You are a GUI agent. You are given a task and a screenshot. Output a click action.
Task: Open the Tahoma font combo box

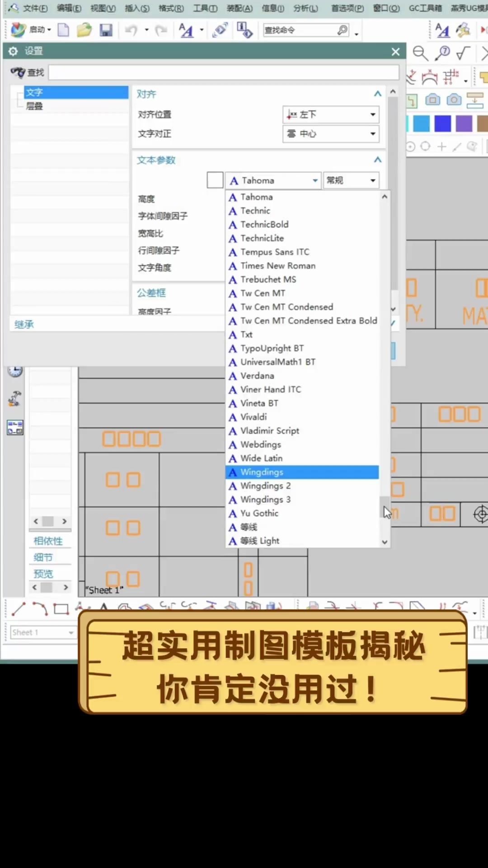coord(273,180)
